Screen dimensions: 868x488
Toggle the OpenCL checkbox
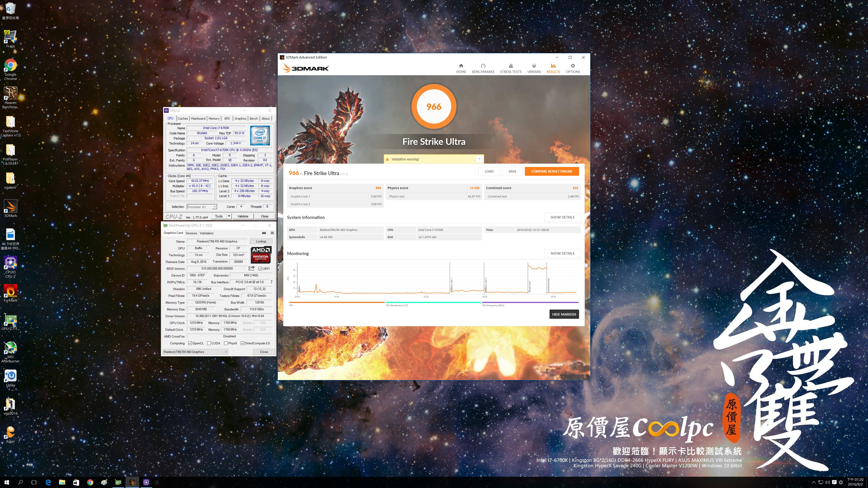click(x=190, y=343)
